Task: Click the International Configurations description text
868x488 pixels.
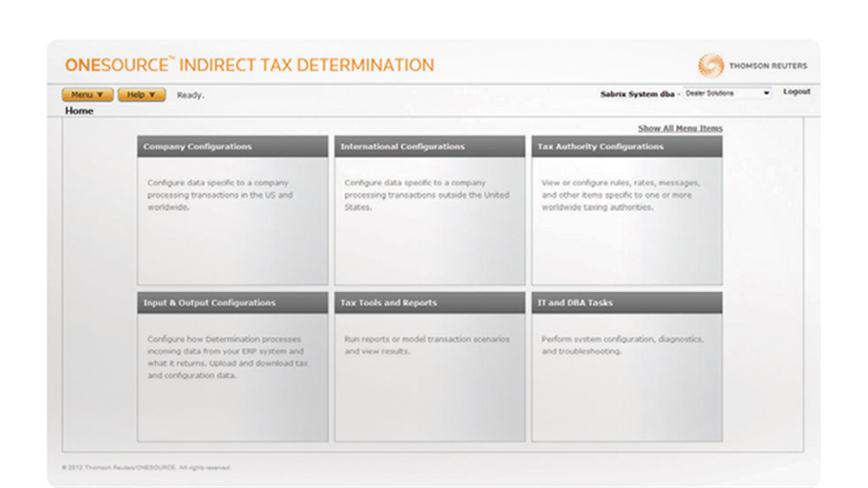Action: point(427,195)
